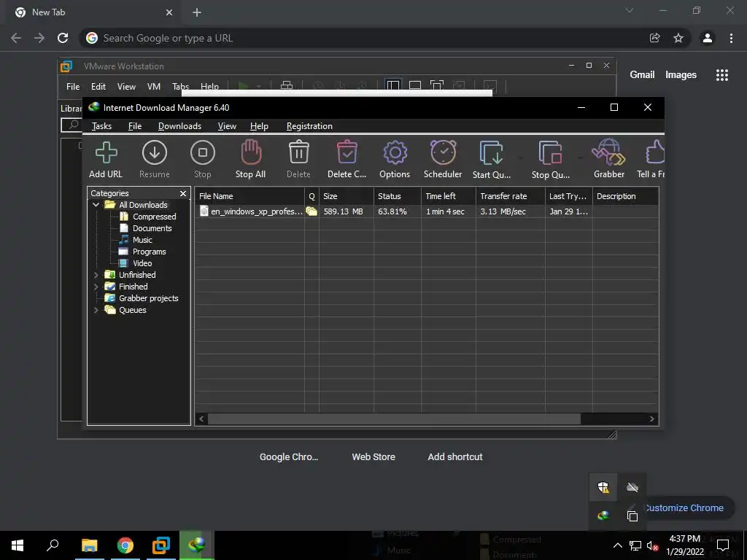
Task: Select the Video category
Action: [x=142, y=263]
